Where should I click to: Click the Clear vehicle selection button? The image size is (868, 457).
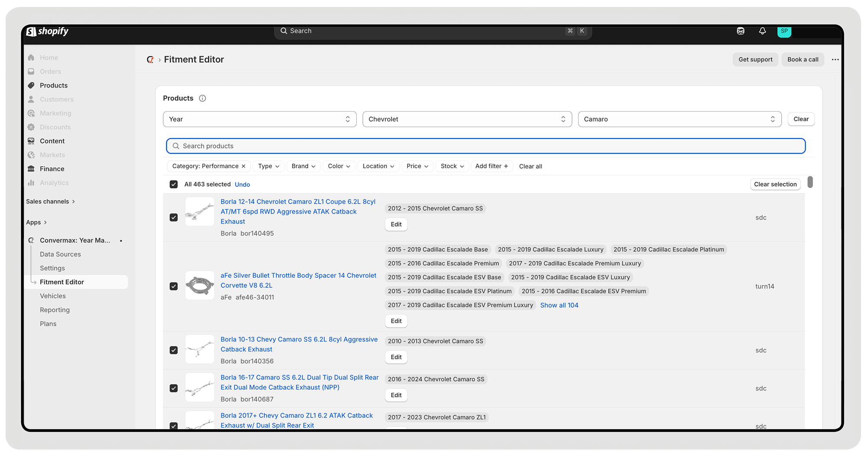click(x=801, y=119)
